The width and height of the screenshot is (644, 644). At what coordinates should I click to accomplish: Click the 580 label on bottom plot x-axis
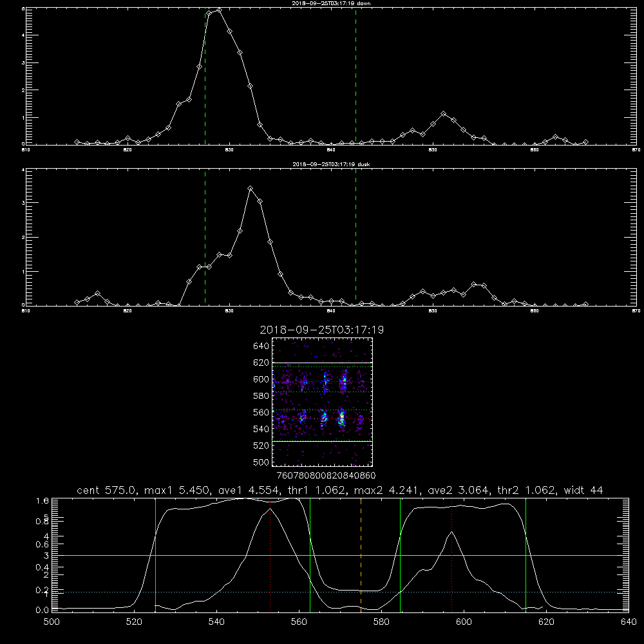[381, 622]
